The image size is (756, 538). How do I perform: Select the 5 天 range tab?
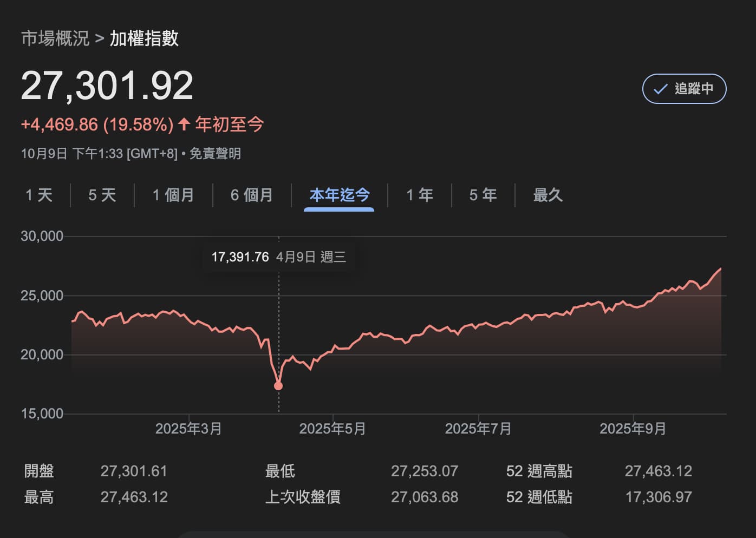coord(102,195)
